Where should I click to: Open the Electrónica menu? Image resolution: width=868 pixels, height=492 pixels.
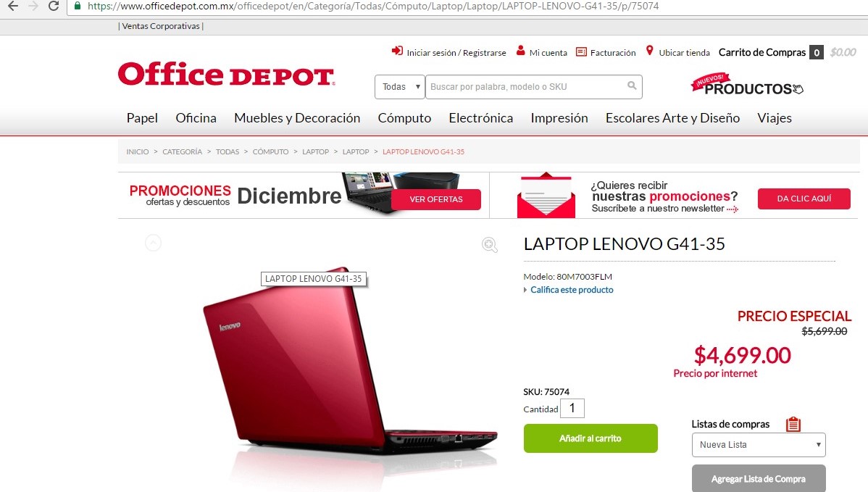point(480,118)
